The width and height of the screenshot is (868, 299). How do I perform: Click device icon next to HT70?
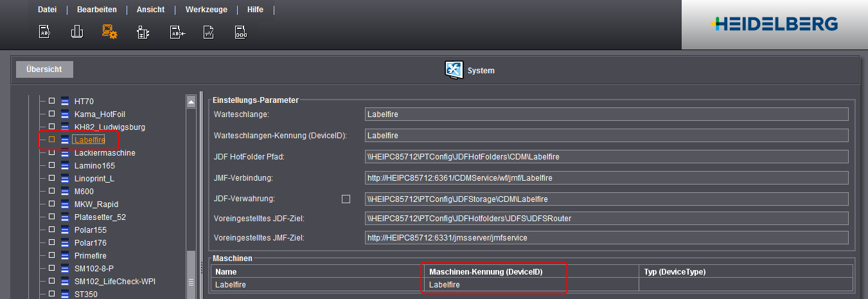pyautogui.click(x=65, y=102)
